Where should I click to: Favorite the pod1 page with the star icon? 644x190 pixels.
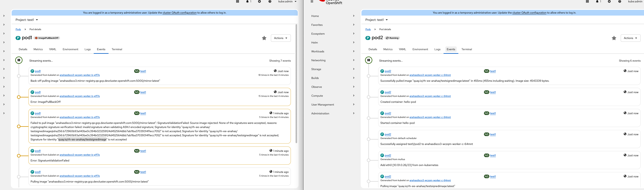(x=264, y=38)
